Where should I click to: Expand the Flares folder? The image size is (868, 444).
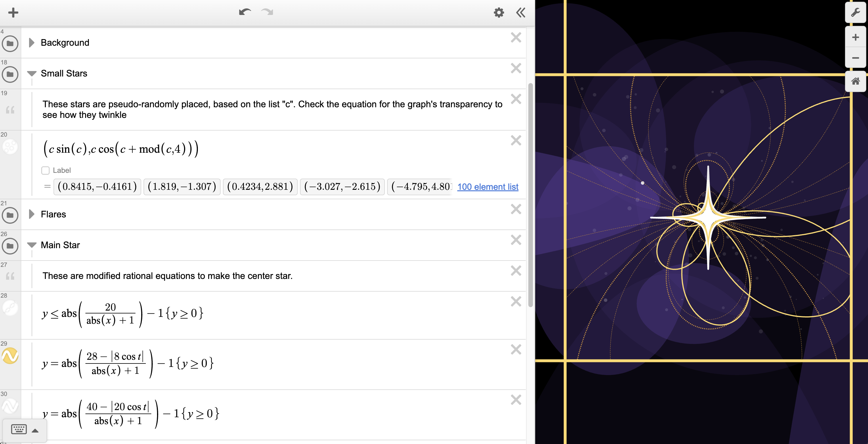pos(32,214)
